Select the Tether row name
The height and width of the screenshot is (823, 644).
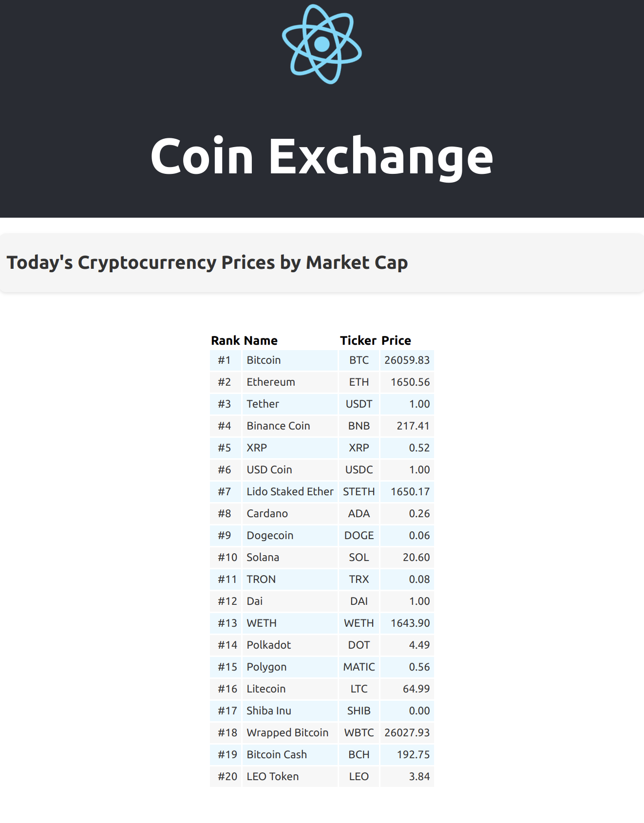(290, 404)
